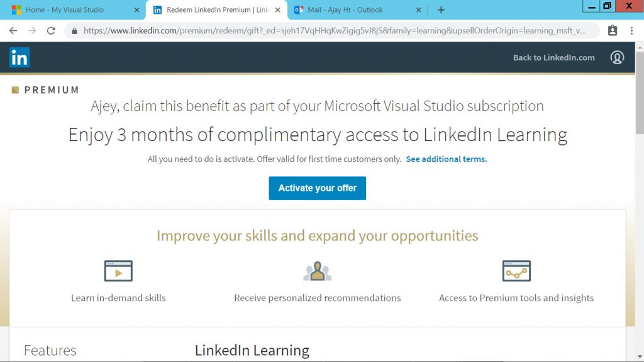Open a new browser tab
This screenshot has height=362, width=644.
pos(441,10)
